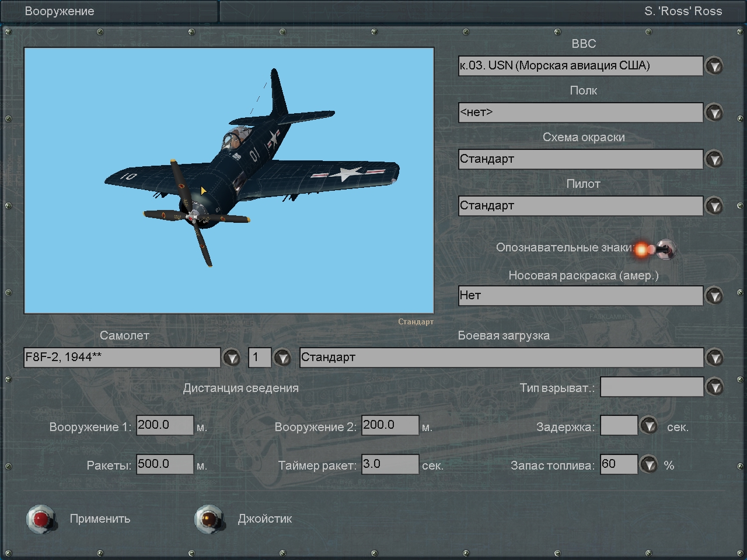
Task: Expand the aircraft number dropdown arrow
Action: click(282, 358)
